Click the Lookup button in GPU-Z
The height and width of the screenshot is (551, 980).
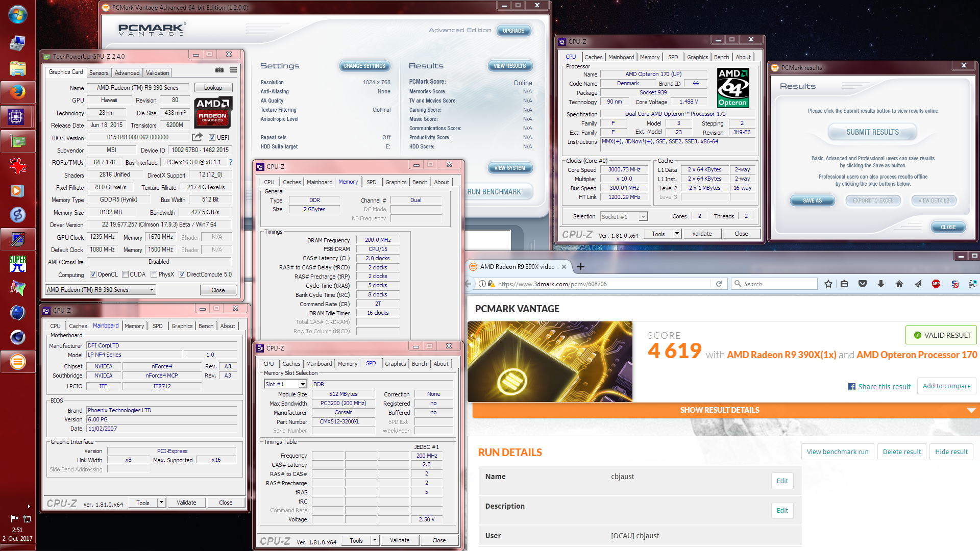[213, 88]
